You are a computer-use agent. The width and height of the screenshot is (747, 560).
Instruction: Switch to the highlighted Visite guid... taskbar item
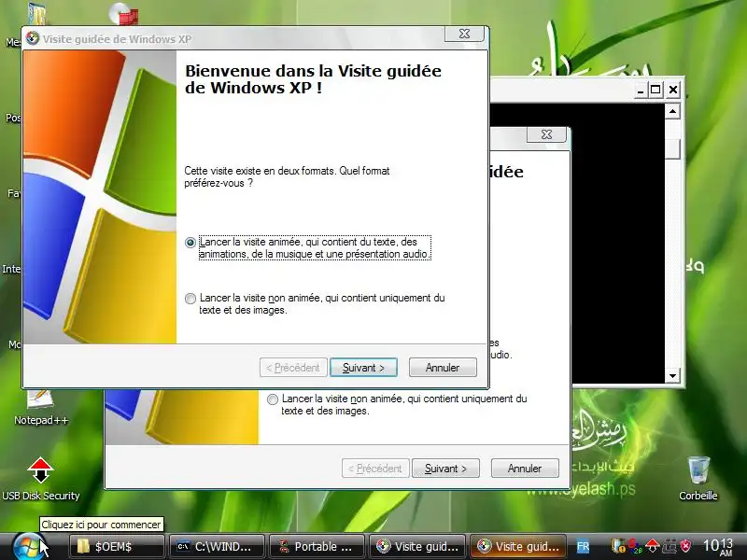[518, 547]
